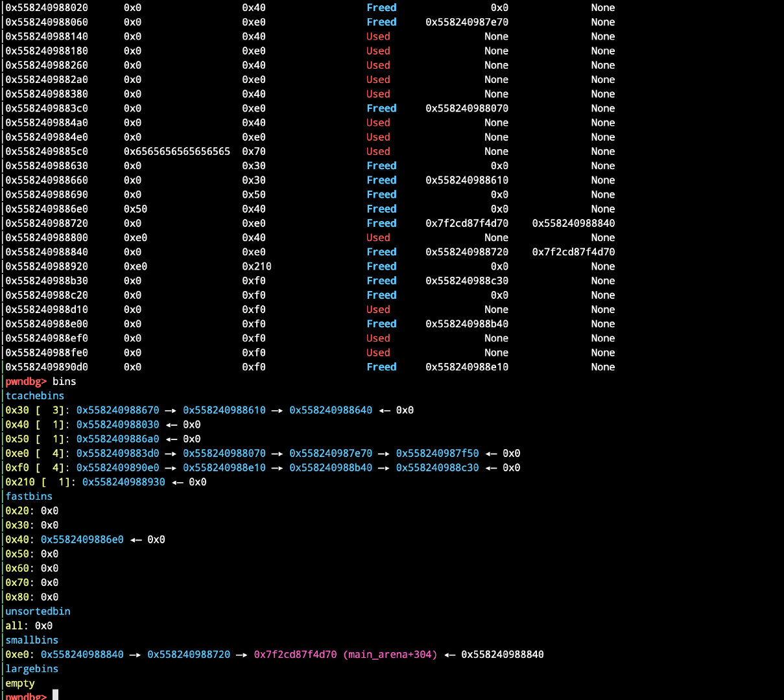This screenshot has width=784, height=700.
Task: Click fastbin 0x40 address 0x5582409886e0
Action: pyautogui.click(x=82, y=539)
